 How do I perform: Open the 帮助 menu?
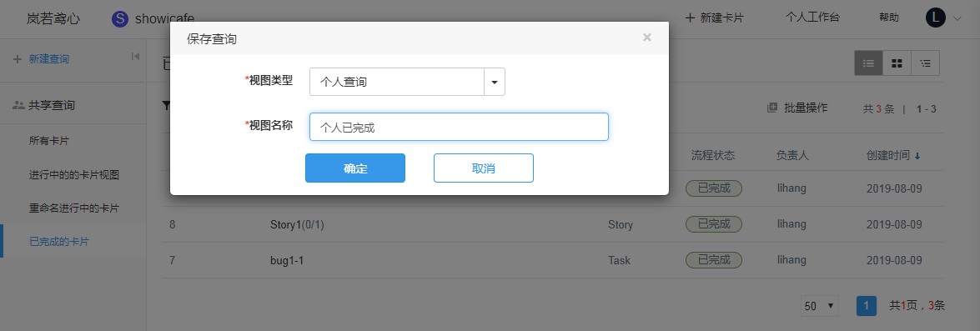[889, 18]
